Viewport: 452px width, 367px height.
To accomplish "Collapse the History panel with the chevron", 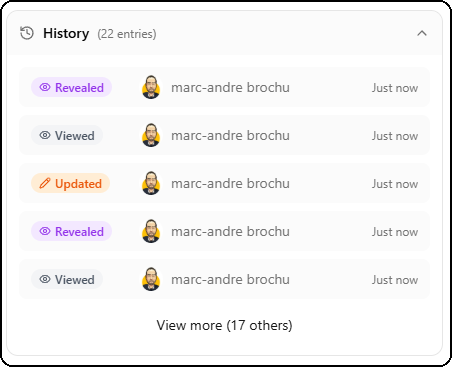I will point(422,33).
